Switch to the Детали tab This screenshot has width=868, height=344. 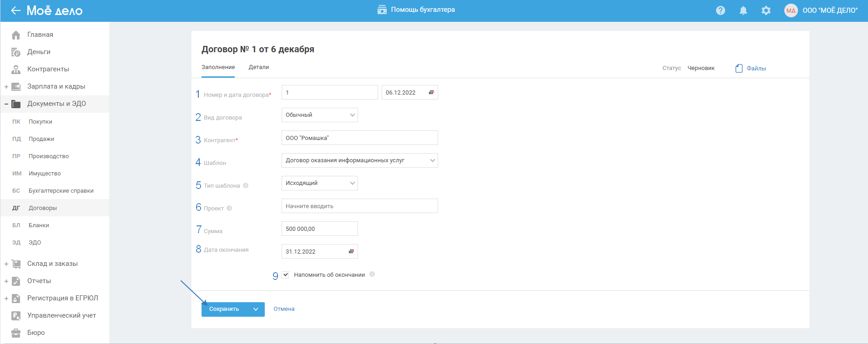coord(259,67)
